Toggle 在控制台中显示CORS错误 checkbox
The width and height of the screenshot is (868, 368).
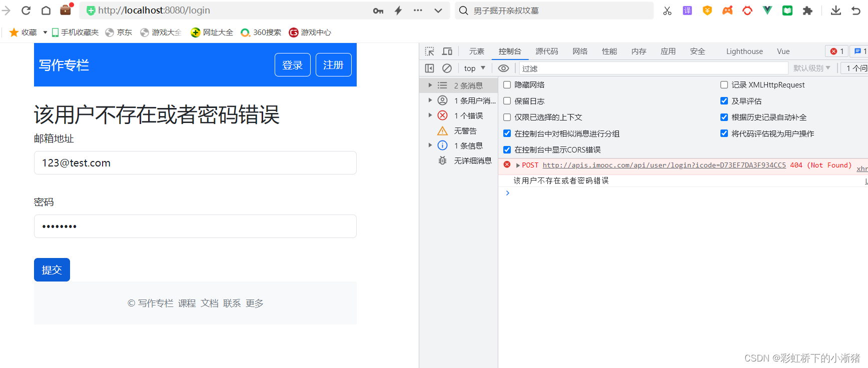[507, 149]
